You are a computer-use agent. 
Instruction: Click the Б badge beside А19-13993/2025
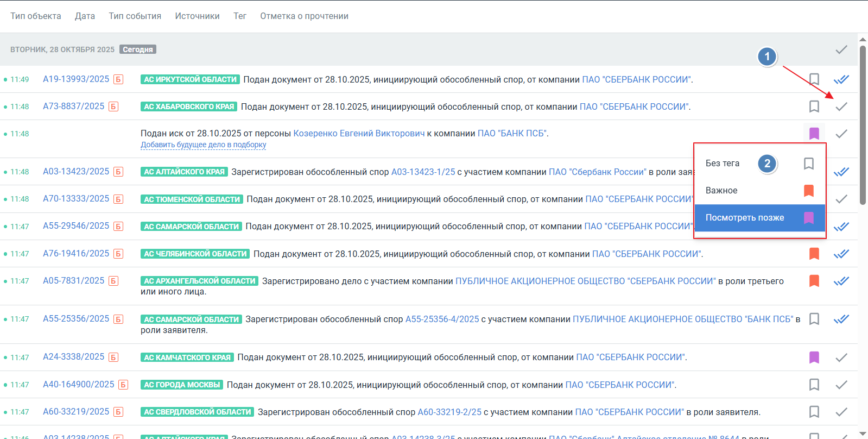(118, 80)
